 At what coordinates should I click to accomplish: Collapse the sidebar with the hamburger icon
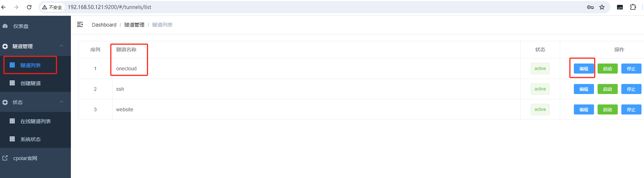coord(80,24)
